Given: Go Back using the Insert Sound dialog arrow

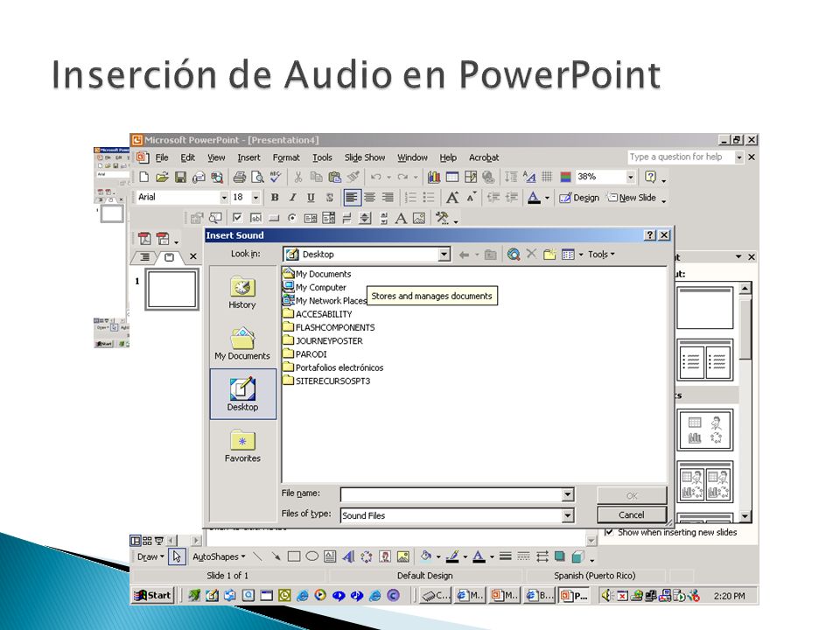Looking at the screenshot, I should [x=464, y=255].
